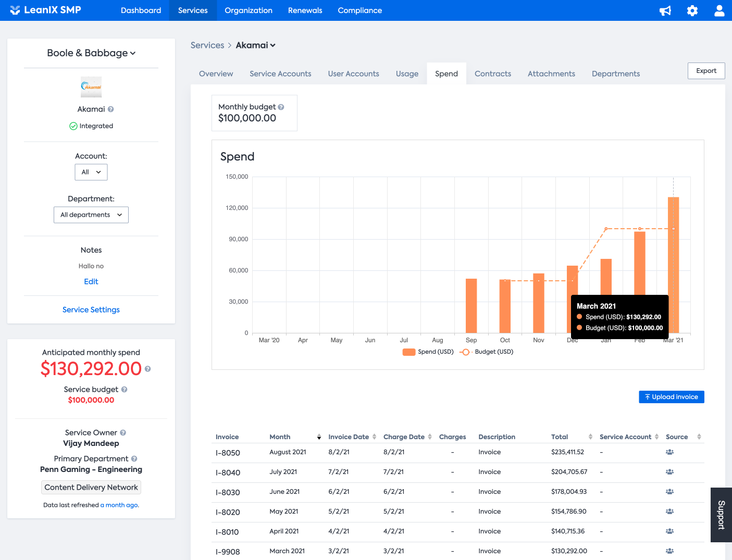Click source icon for invoice I-8030
The width and height of the screenshot is (732, 560).
[669, 492]
